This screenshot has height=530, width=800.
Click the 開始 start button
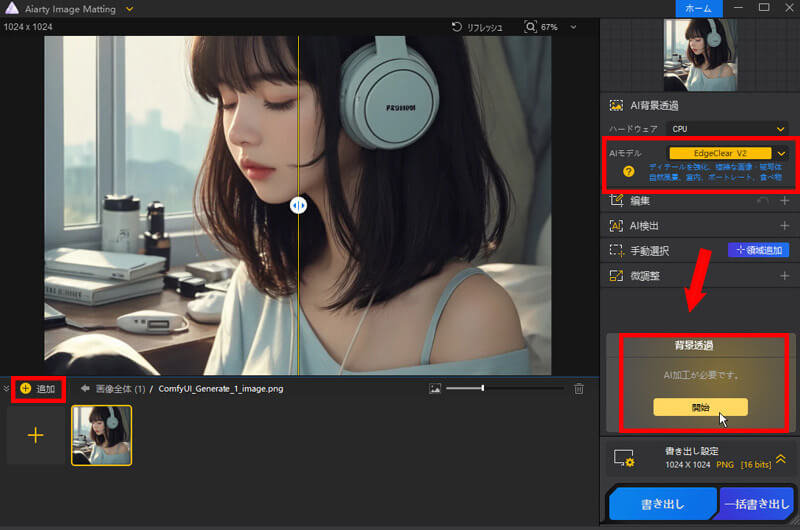click(x=701, y=407)
